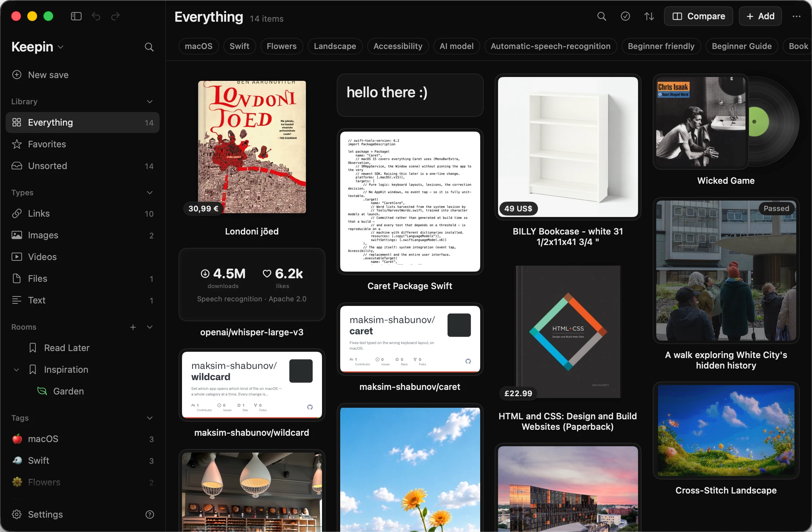The image size is (812, 532).
Task: Click the redo arrow icon
Action: (x=115, y=16)
